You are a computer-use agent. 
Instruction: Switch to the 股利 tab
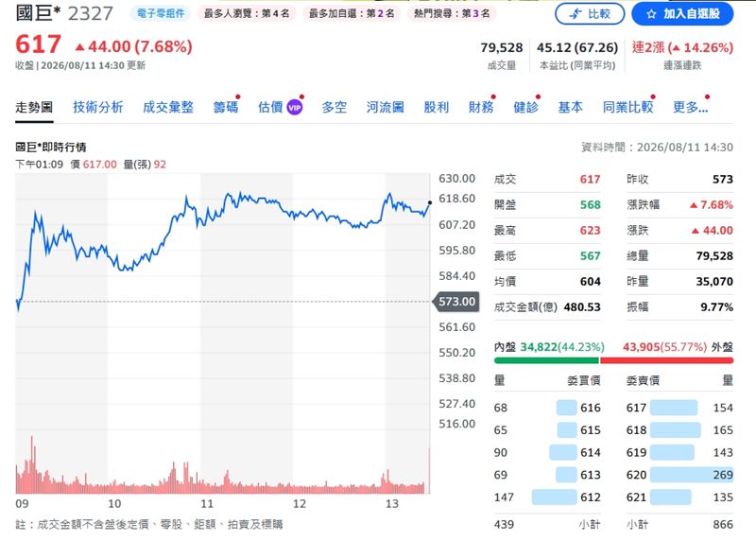(x=437, y=107)
